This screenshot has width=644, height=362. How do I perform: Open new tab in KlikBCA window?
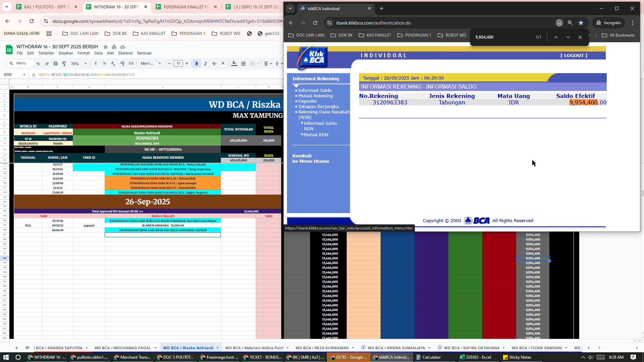pos(382,8)
